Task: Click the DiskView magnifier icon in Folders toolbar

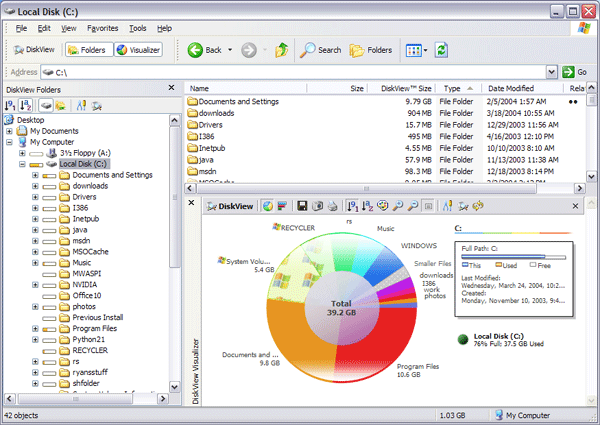Action: coord(96,106)
